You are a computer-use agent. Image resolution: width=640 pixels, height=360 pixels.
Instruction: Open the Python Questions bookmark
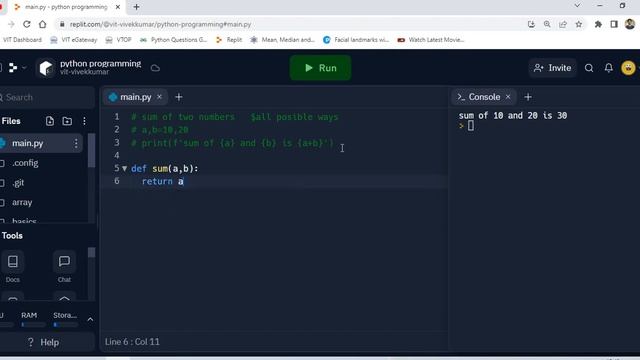173,40
